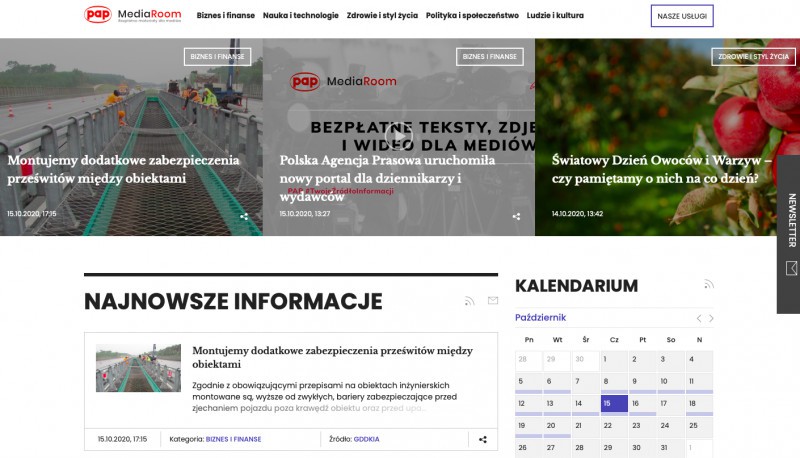Expand the Newsletter side panel
The width and height of the screenshot is (800, 458).
tap(789, 233)
